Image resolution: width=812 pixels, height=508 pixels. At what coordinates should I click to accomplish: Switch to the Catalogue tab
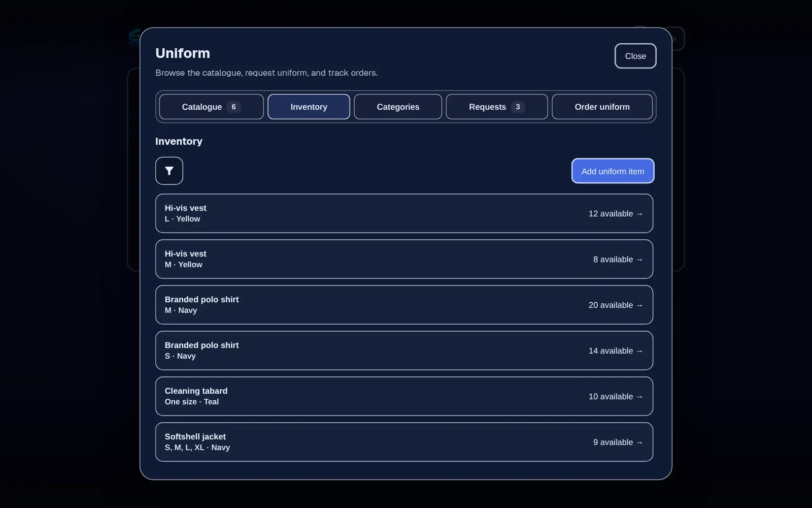pos(211,107)
